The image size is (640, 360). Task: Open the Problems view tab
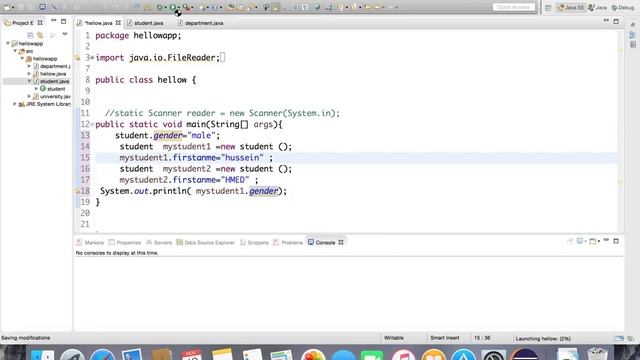click(x=288, y=242)
